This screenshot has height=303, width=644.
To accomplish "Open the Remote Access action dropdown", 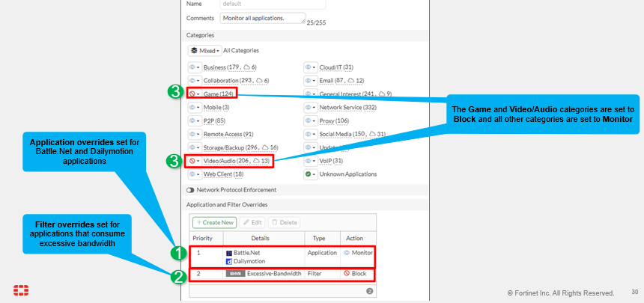I will coord(195,134).
